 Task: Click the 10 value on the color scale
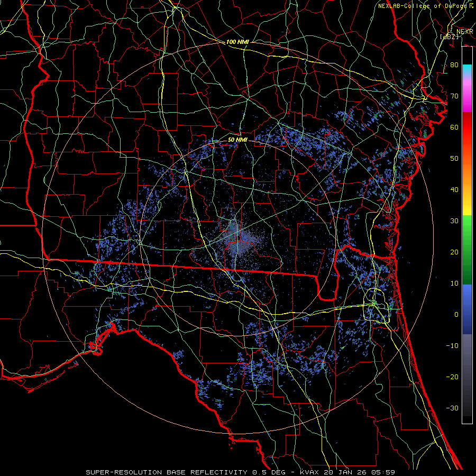coord(454,283)
